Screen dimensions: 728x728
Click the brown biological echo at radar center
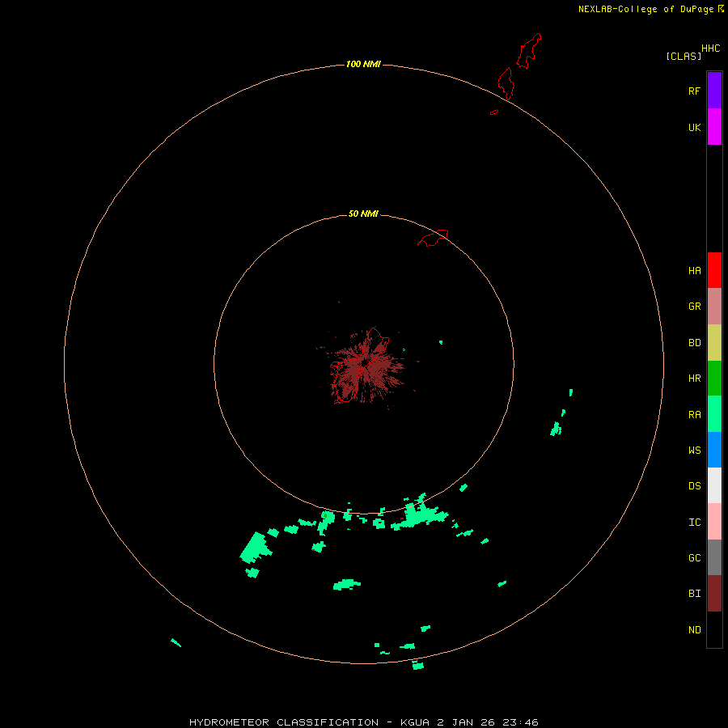(x=365, y=366)
